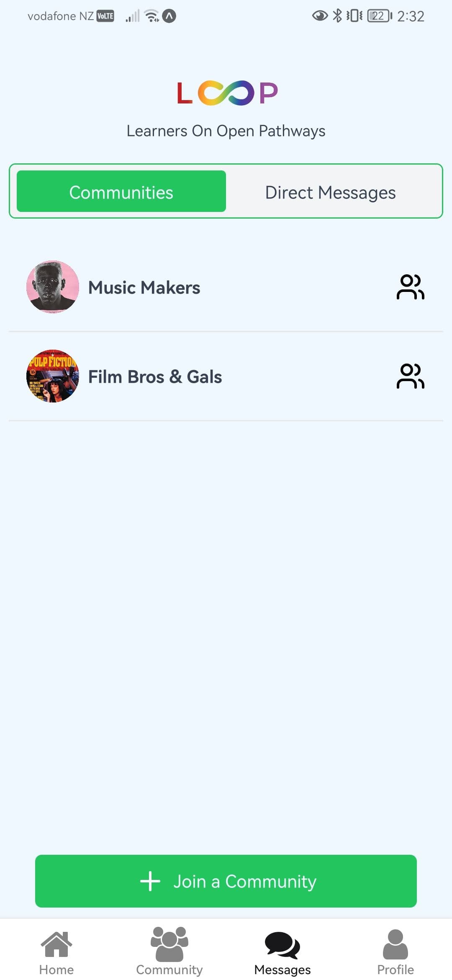
Task: Tap the Profile person icon
Action: pos(395,944)
